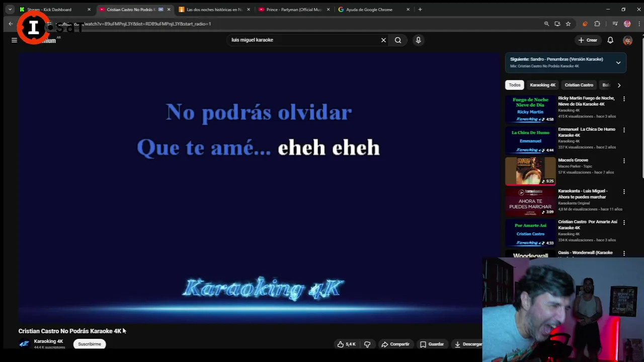644x362 pixels.
Task: Open La Chica De Humo thumbnail
Action: coord(530,140)
